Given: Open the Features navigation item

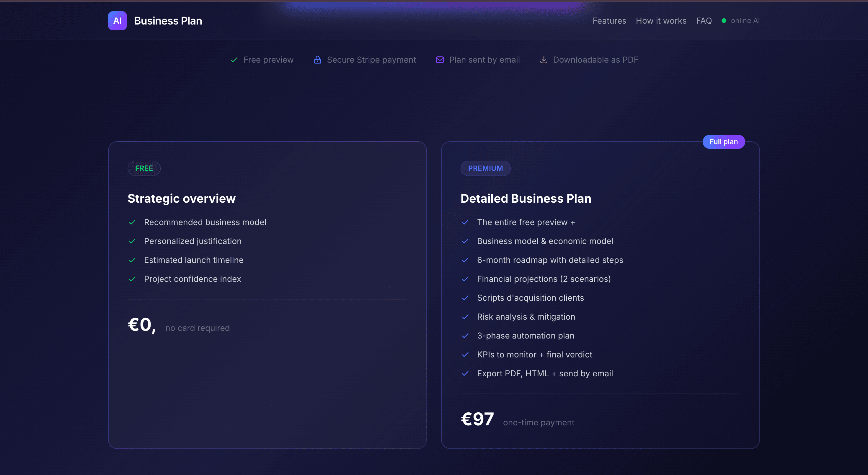Looking at the screenshot, I should tap(609, 21).
